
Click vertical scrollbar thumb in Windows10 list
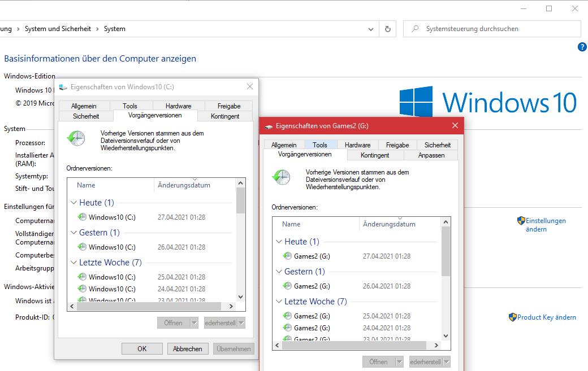coord(241,200)
